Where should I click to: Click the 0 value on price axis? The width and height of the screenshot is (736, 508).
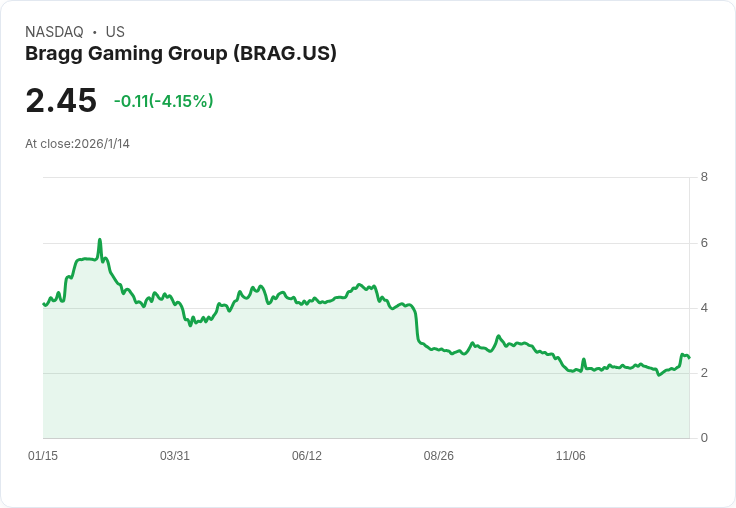[x=704, y=438]
